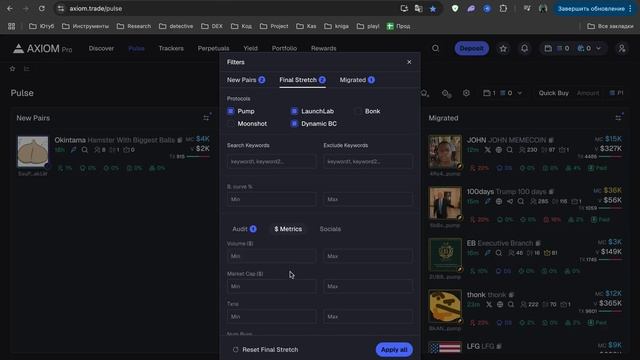
Task: Open Portfolio in the top navigation
Action: click(284, 48)
